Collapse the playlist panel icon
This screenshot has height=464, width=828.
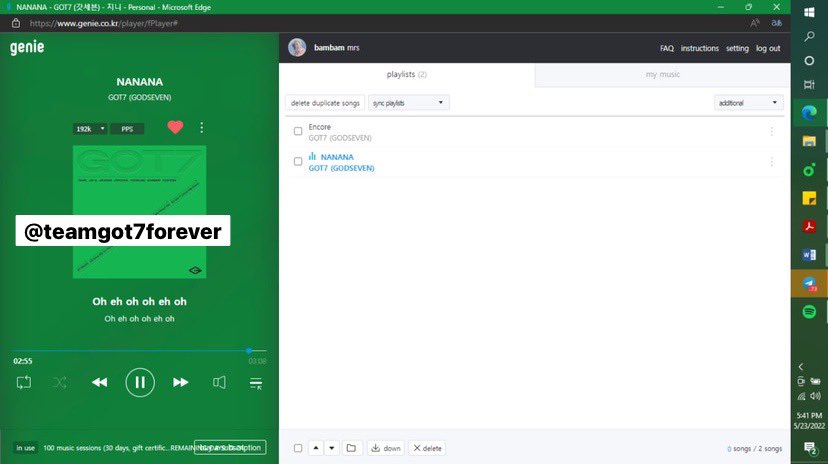tap(256, 383)
